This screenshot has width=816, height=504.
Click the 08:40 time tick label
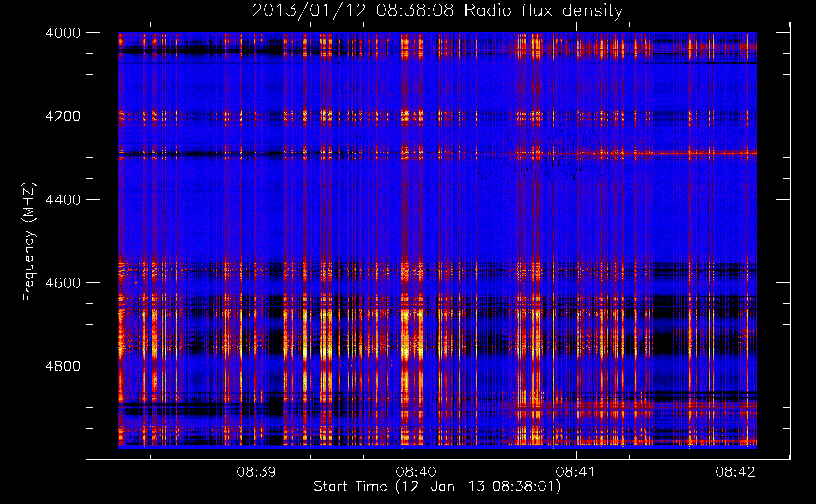click(416, 472)
